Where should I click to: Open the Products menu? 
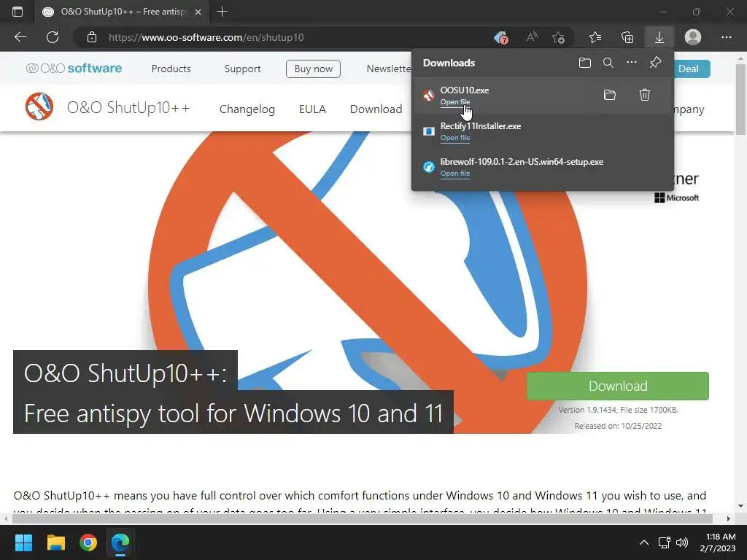[x=171, y=69]
